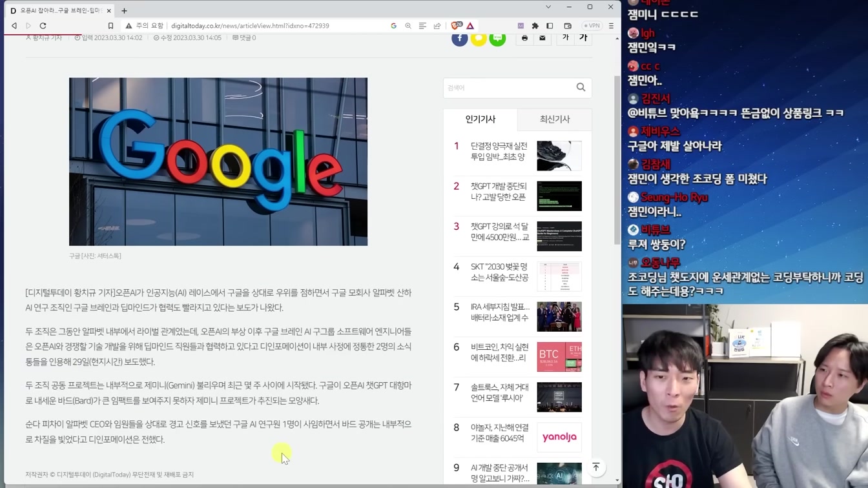
Task: Open popular article IRA 세부지침 발표
Action: (x=499, y=312)
